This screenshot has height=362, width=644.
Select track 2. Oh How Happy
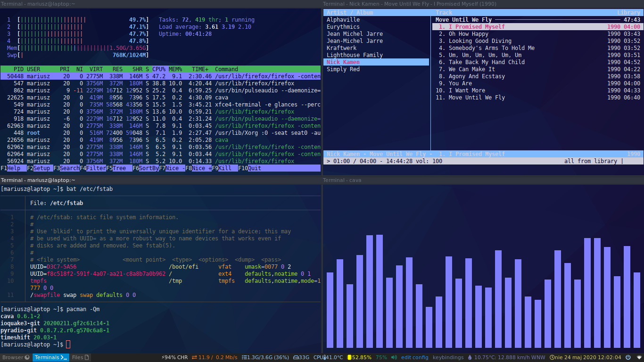click(x=537, y=34)
